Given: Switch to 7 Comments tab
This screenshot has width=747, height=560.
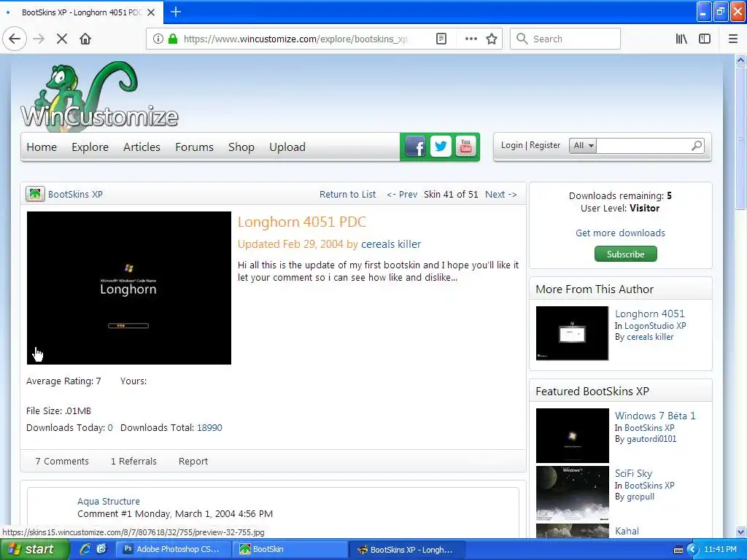Looking at the screenshot, I should tap(62, 461).
